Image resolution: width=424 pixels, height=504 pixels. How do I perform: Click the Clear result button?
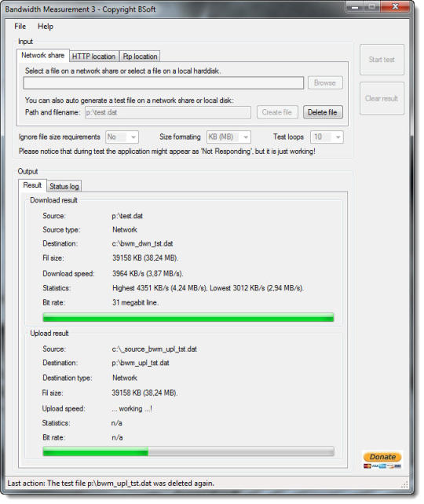[382, 98]
